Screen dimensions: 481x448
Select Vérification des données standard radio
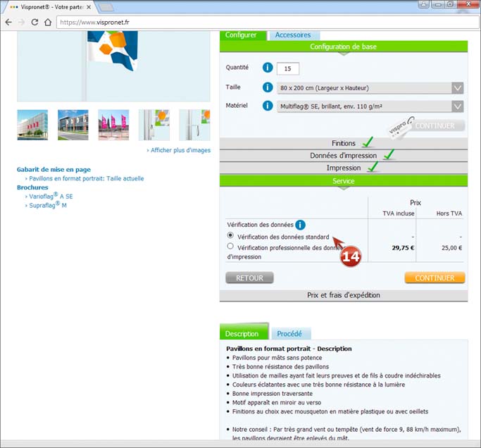click(x=230, y=235)
